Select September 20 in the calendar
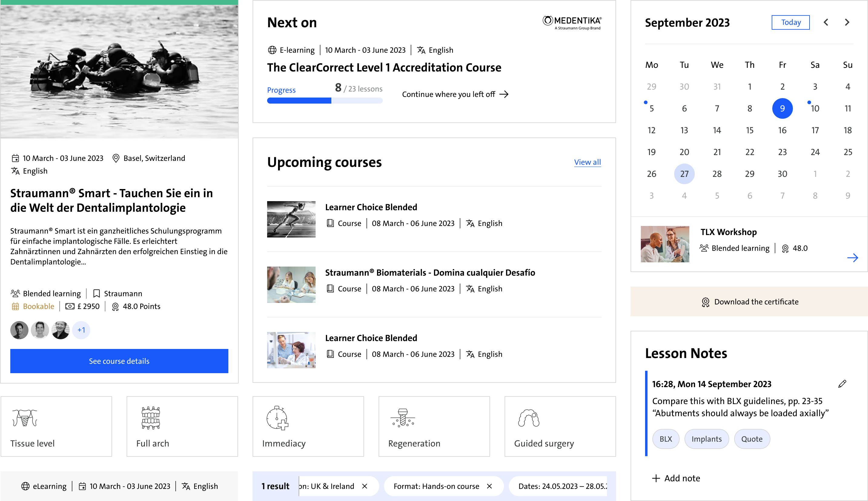 [x=684, y=152]
